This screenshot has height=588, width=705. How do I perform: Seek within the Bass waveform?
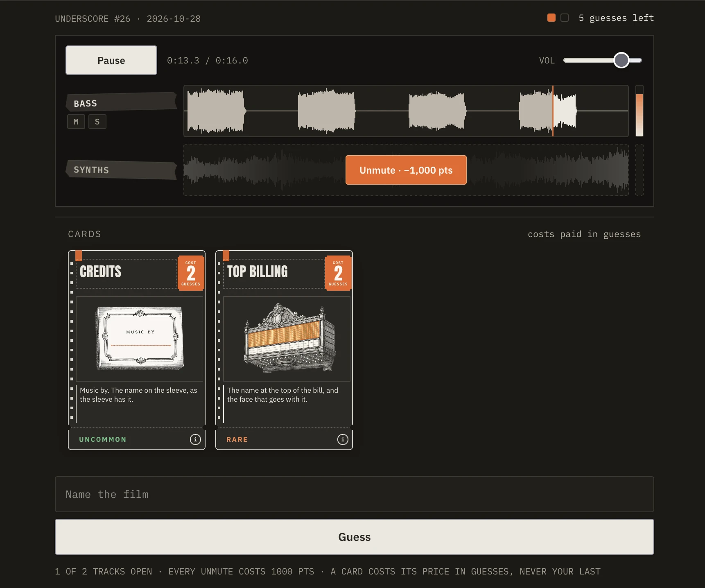406,111
